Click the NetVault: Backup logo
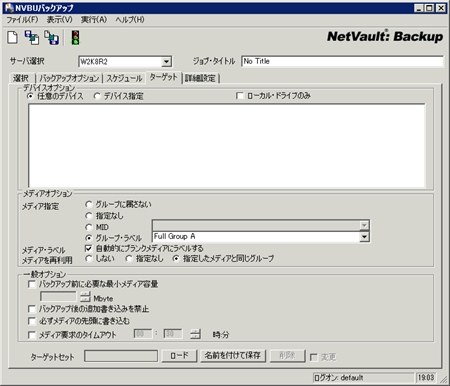The image size is (450, 386). click(x=385, y=36)
